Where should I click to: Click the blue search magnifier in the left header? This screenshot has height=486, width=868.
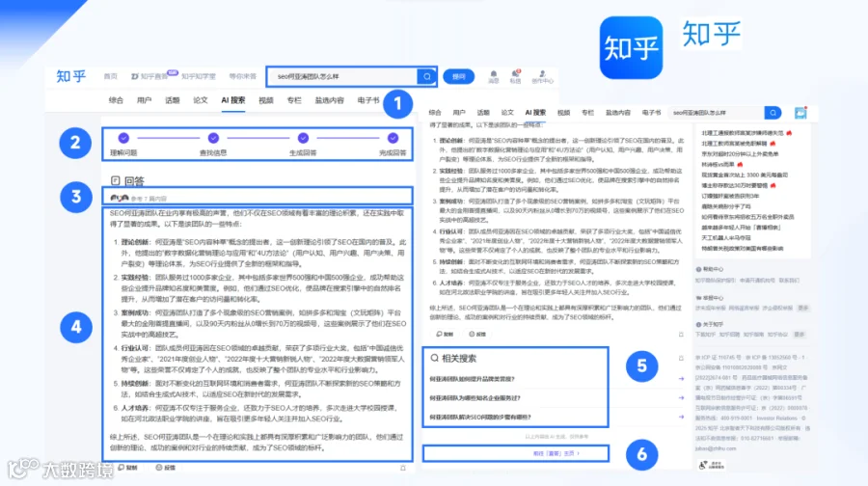pyautogui.click(x=426, y=76)
